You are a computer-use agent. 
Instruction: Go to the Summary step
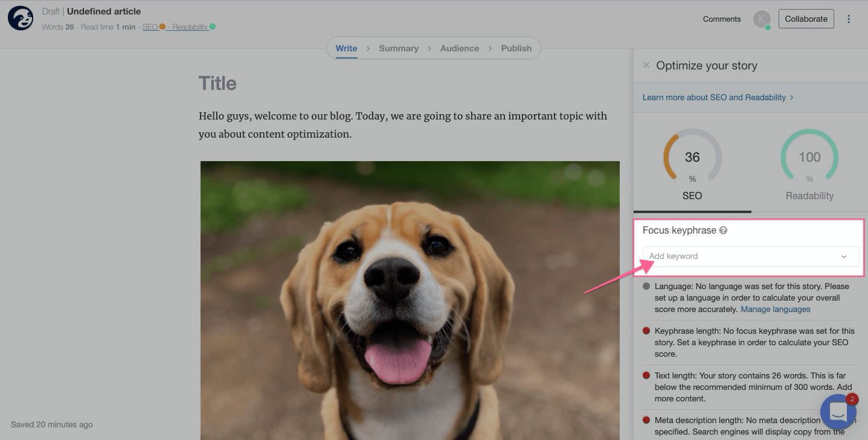coord(399,48)
